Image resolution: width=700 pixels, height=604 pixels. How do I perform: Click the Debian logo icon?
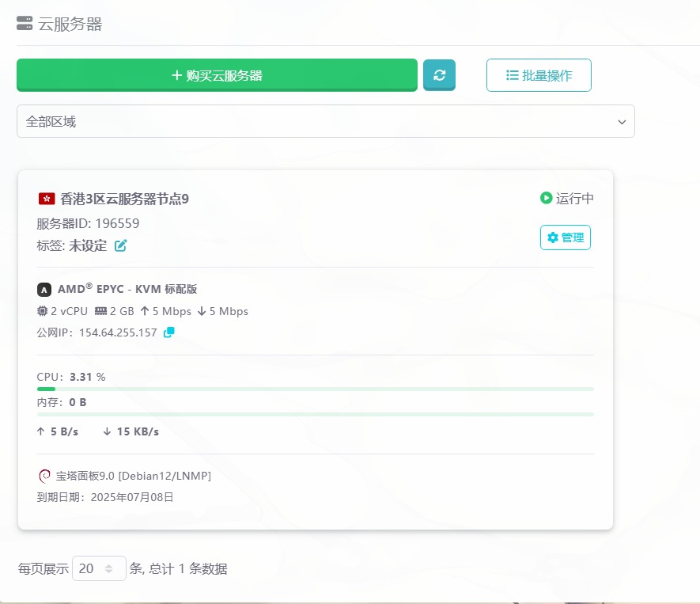point(44,477)
